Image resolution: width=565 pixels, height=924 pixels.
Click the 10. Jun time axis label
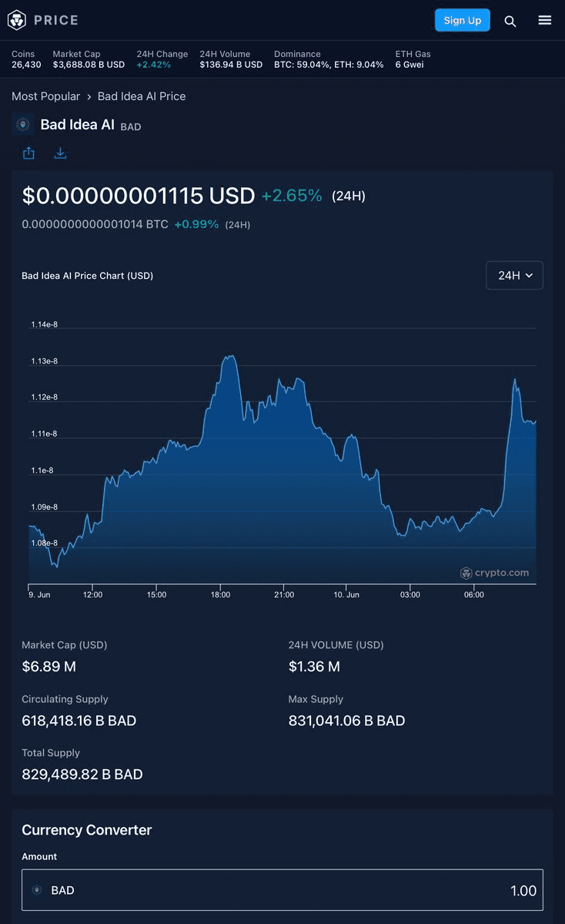347,594
